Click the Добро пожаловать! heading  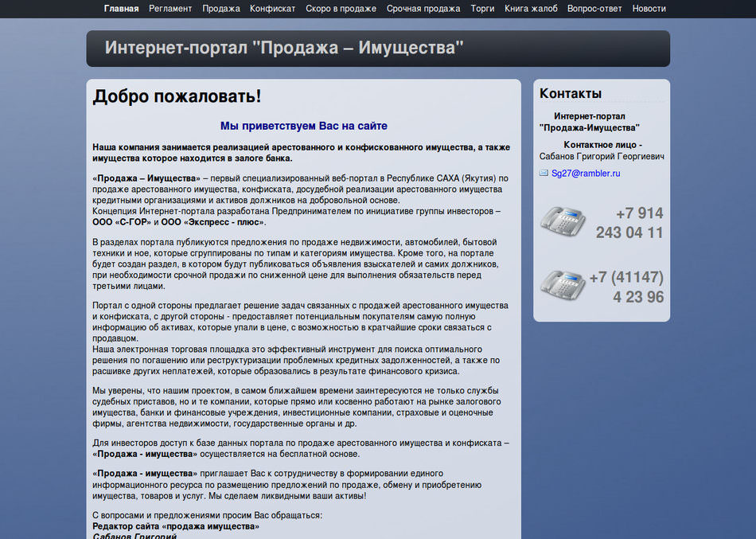point(177,96)
